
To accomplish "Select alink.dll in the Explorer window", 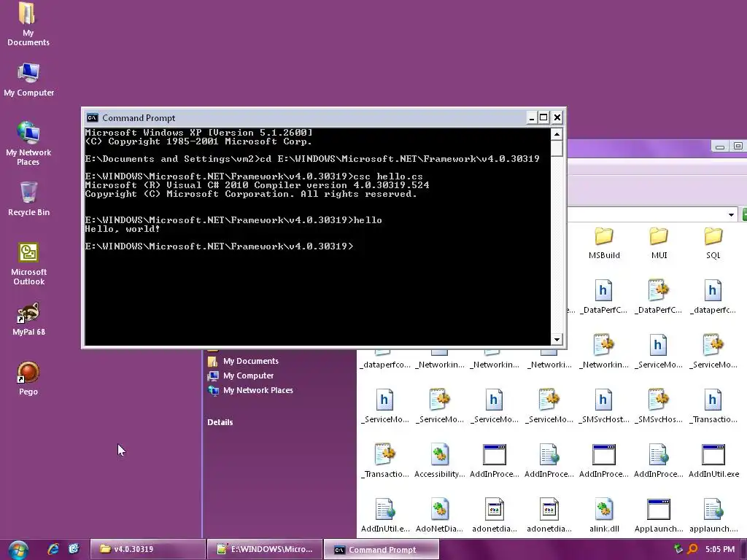I will click(x=604, y=516).
